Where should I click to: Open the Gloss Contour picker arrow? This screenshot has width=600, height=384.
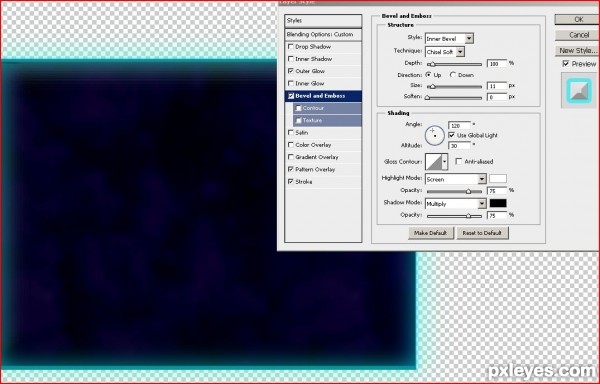[x=444, y=162]
